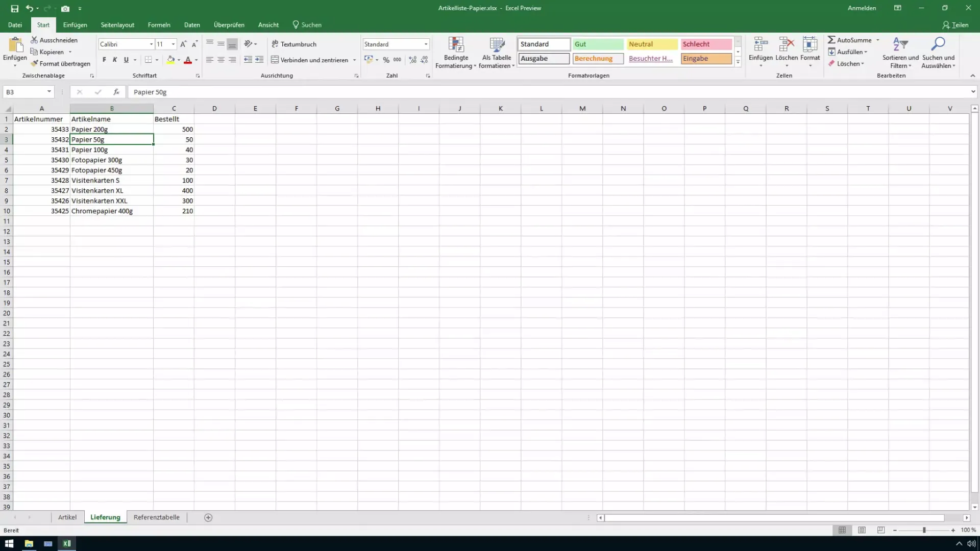Click the Teilen share button
This screenshot has width=980, height=551.
[x=955, y=24]
